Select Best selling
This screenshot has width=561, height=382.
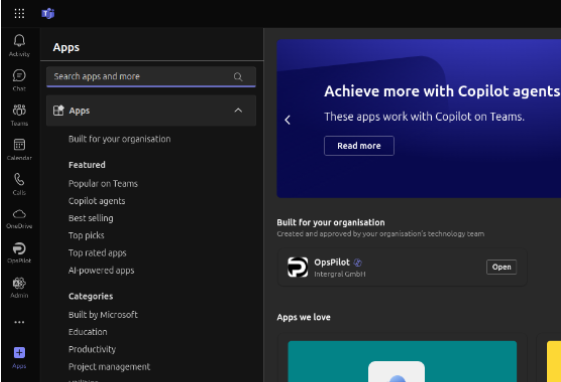point(91,218)
